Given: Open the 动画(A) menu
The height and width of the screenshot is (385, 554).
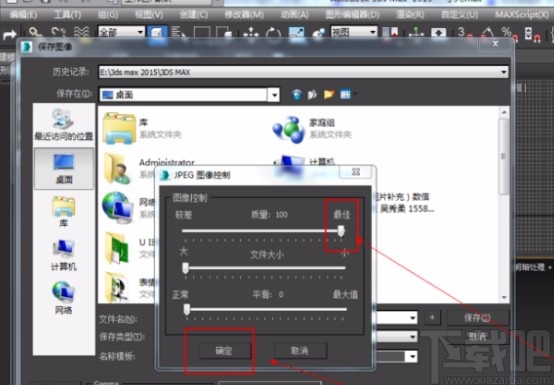Looking at the screenshot, I should click(x=295, y=15).
